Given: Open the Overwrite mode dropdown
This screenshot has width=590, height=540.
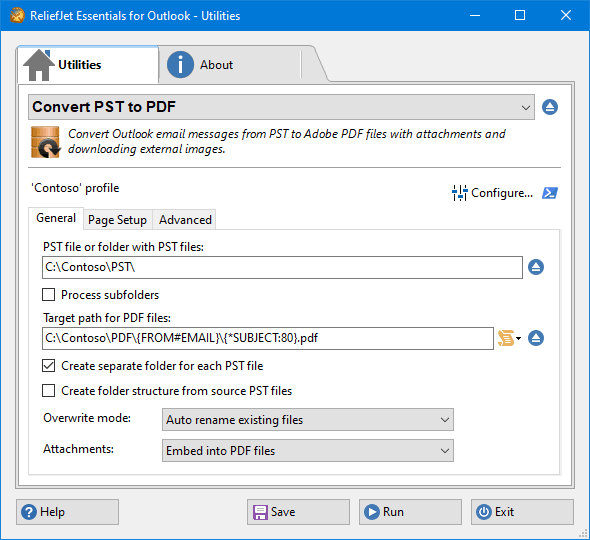Looking at the screenshot, I should pos(308,420).
